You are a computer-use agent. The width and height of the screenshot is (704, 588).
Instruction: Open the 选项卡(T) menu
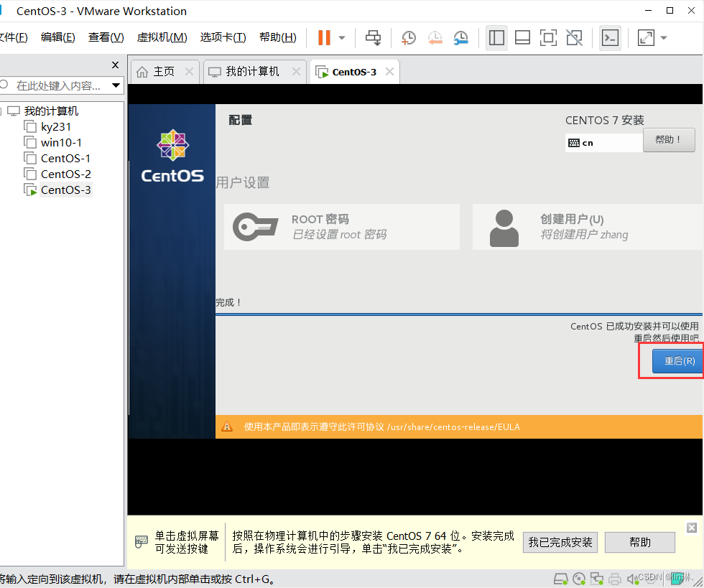point(223,37)
